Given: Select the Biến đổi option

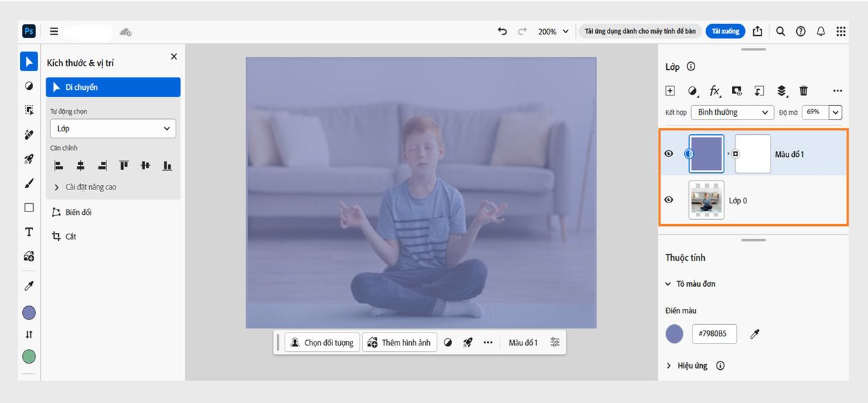Looking at the screenshot, I should click(72, 212).
